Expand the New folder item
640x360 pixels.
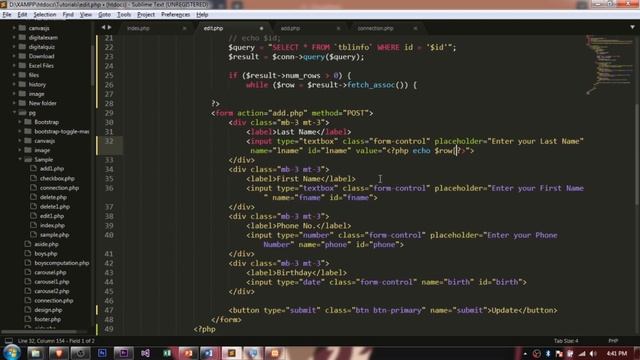[14, 103]
